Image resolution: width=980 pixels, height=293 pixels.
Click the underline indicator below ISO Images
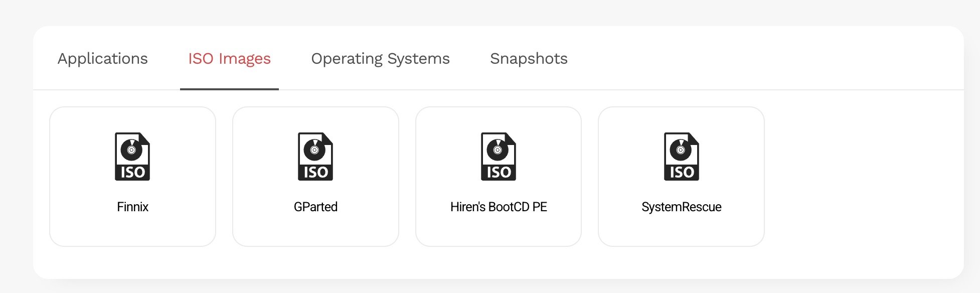(229, 89)
